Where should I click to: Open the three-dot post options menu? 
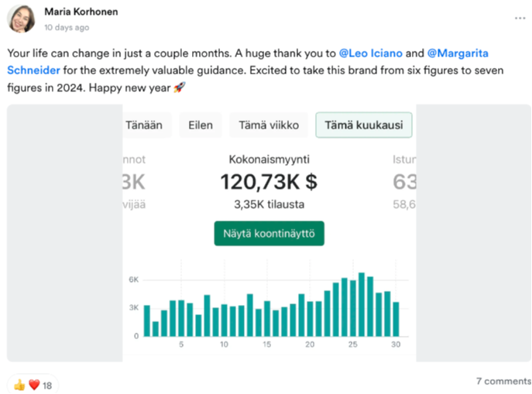(x=519, y=17)
